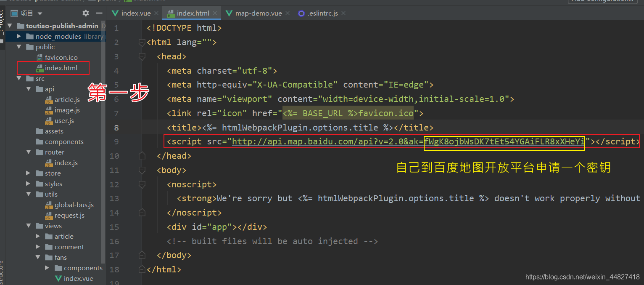Expand the node_modules folder

[19, 36]
